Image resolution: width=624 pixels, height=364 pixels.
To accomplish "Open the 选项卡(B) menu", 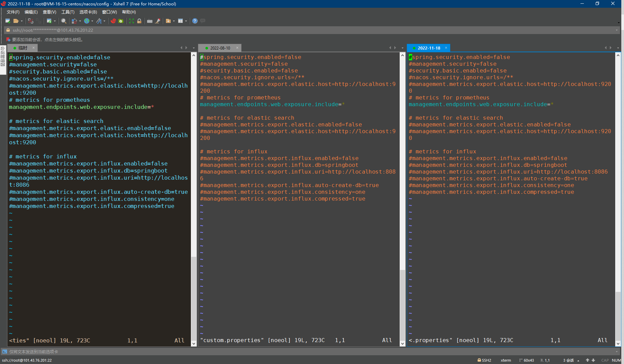I will pos(88,12).
